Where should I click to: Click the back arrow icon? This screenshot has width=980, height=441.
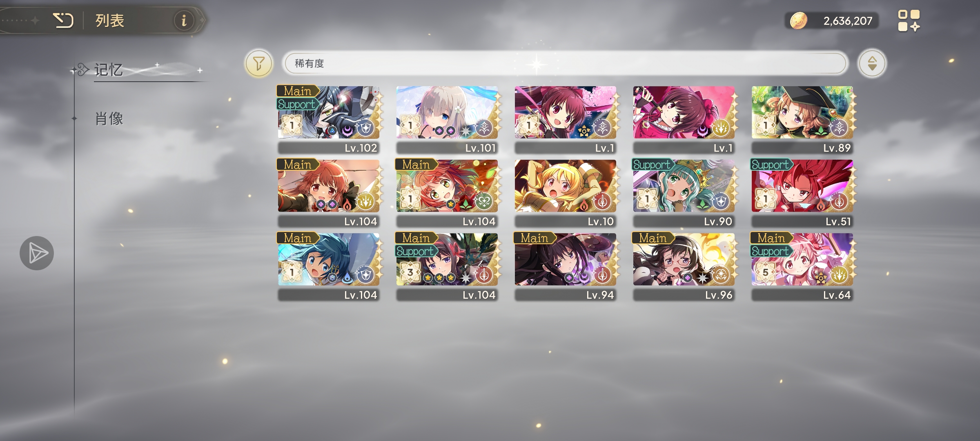[x=63, y=20]
